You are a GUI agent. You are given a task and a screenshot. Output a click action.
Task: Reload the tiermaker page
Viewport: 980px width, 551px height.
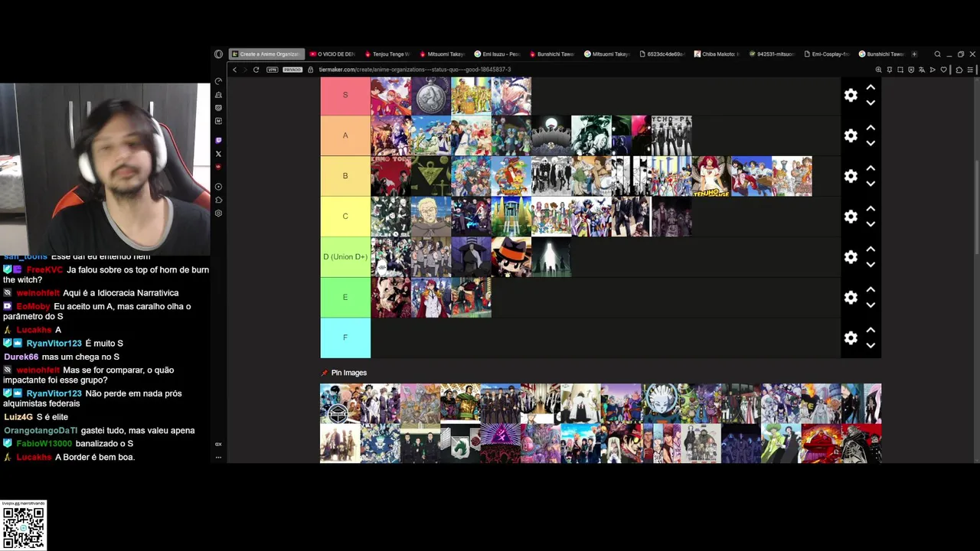[x=256, y=70]
